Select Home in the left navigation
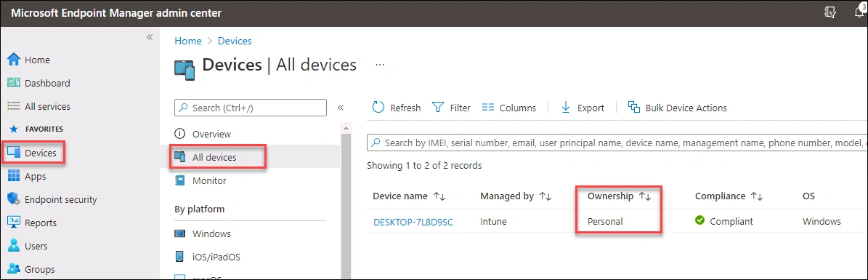The width and height of the screenshot is (868, 280). (37, 60)
